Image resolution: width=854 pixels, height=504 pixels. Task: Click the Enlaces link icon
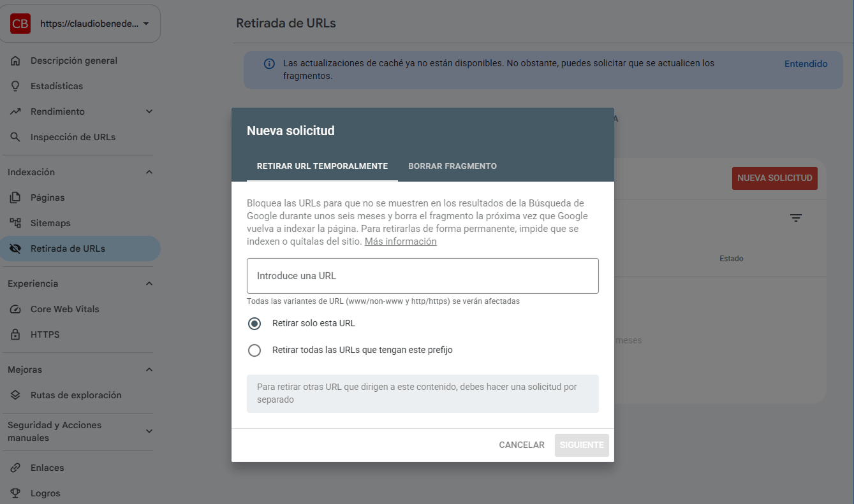(x=16, y=468)
